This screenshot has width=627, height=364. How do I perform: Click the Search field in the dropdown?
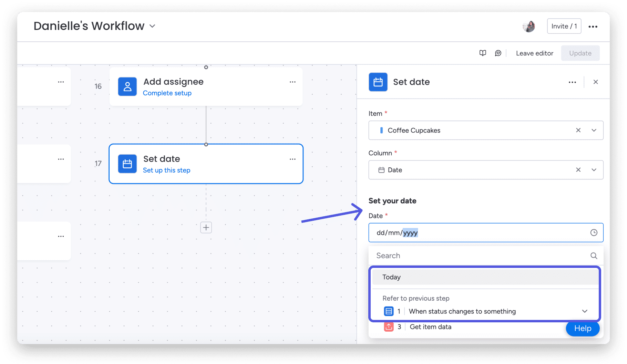486,256
